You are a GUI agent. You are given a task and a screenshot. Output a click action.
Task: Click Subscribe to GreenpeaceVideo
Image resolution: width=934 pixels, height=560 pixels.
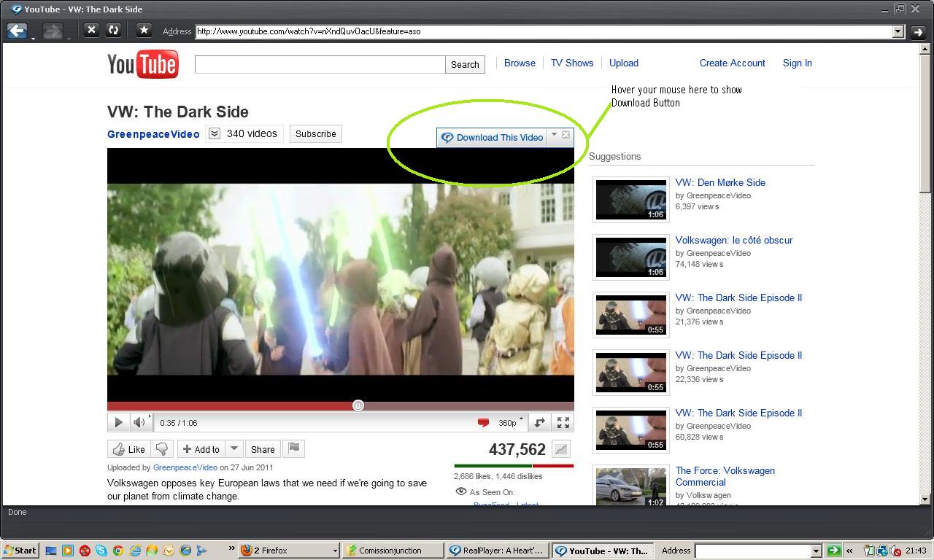[315, 133]
